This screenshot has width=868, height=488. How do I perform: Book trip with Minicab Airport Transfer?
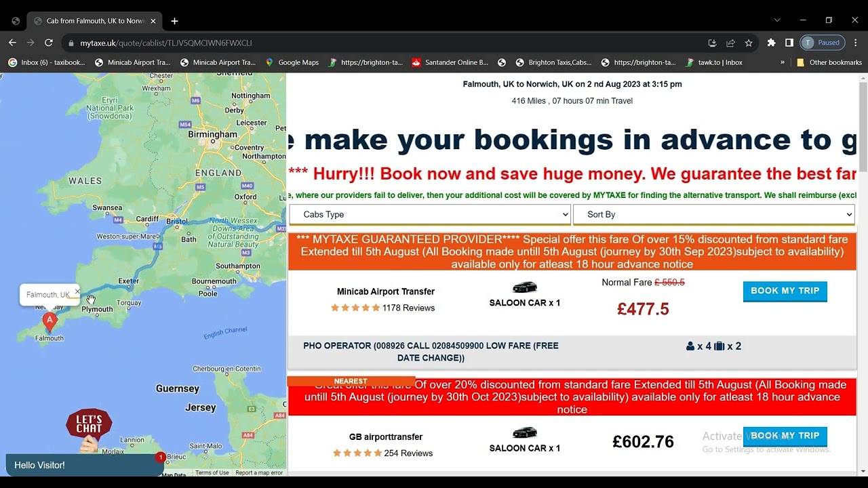click(x=785, y=291)
